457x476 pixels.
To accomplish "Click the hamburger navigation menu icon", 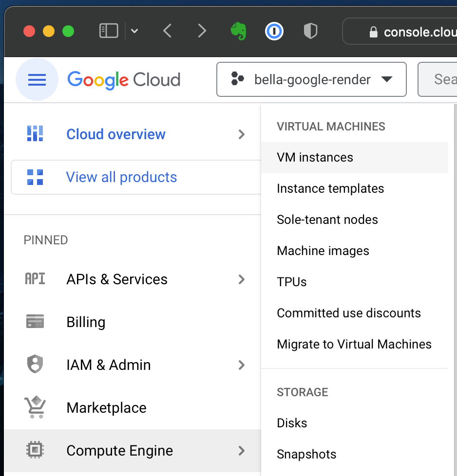I will pos(37,79).
